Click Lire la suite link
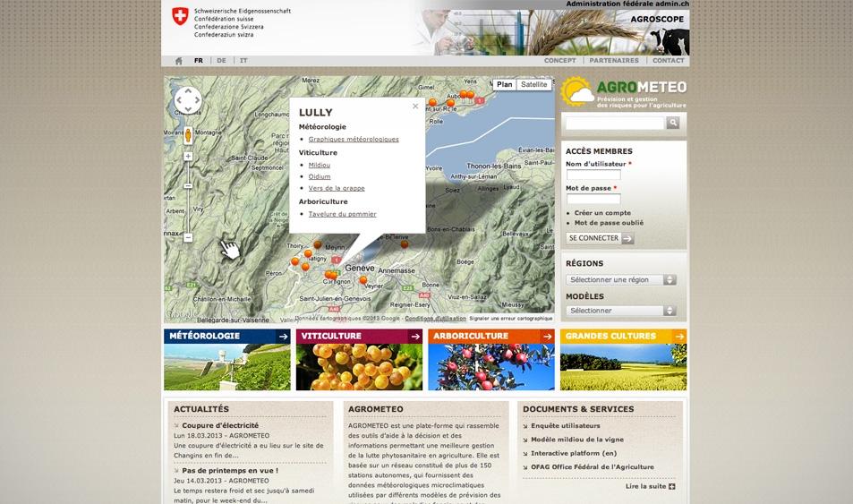853x504 pixels. click(x=645, y=487)
